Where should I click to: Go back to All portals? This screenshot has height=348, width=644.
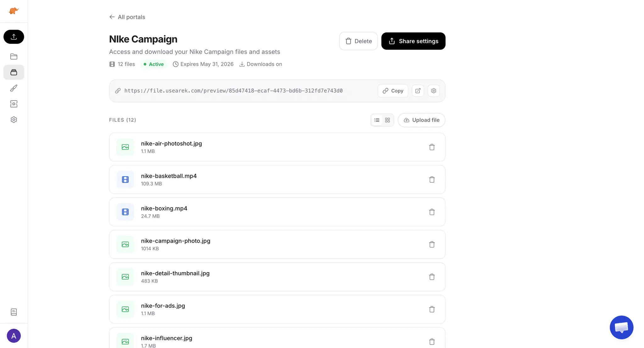(127, 17)
